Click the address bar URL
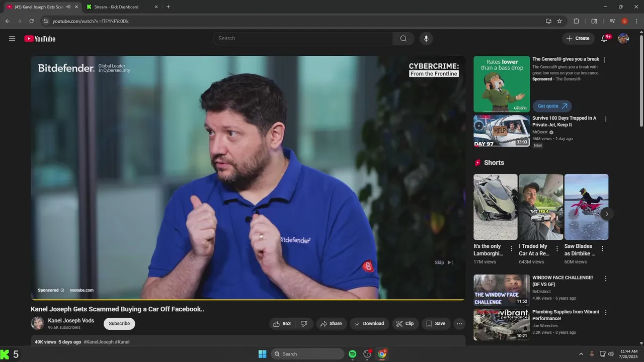644x362 pixels. 91,21
